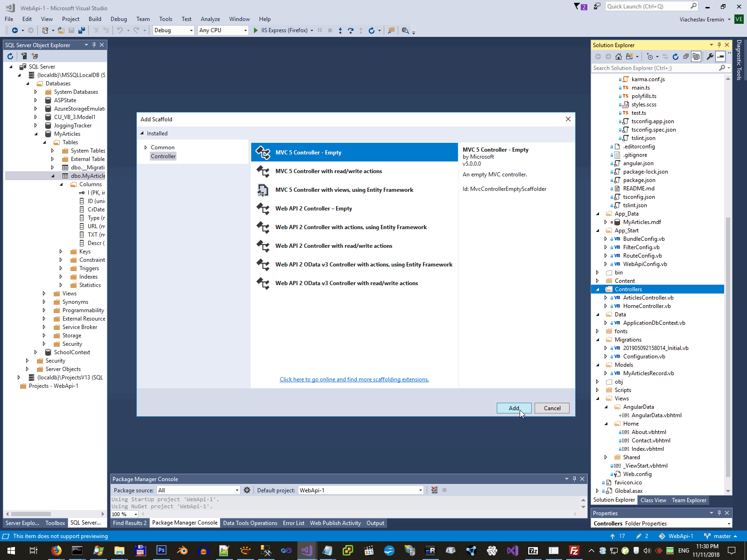Switch to the Team Explorer tab
Image resolution: width=747 pixels, height=560 pixels.
coord(689,500)
